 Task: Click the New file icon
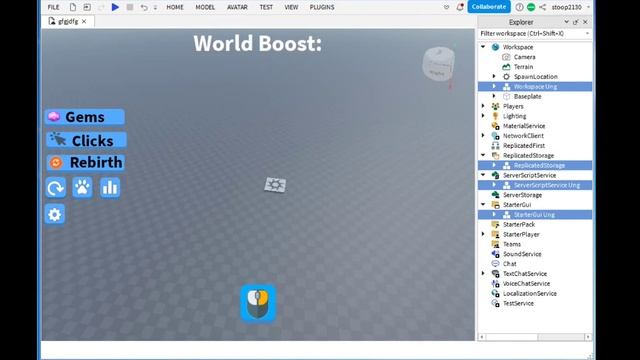[73, 7]
